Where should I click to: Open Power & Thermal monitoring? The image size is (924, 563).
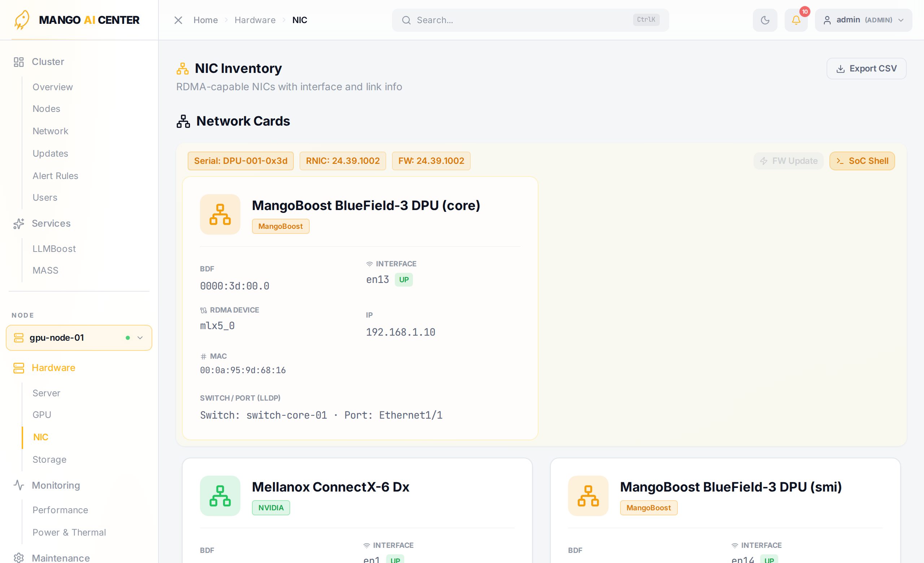[x=69, y=533]
